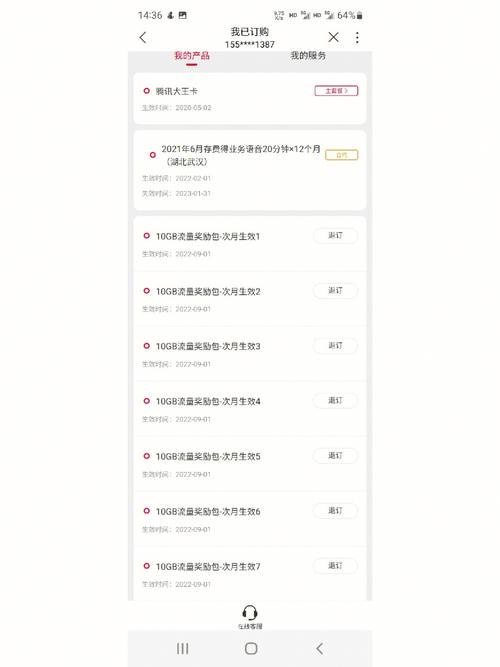Viewport: 500px width, 667px height.
Task: Tap the Android home button
Action: click(251, 648)
